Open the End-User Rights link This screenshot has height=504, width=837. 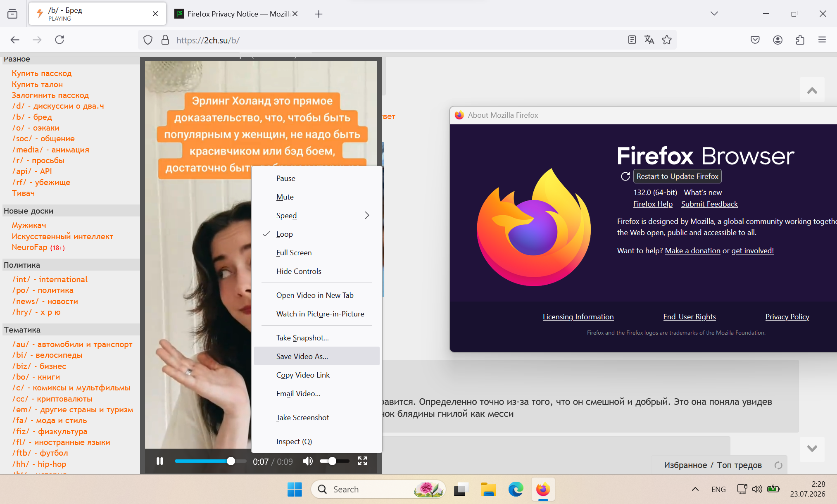coord(690,317)
